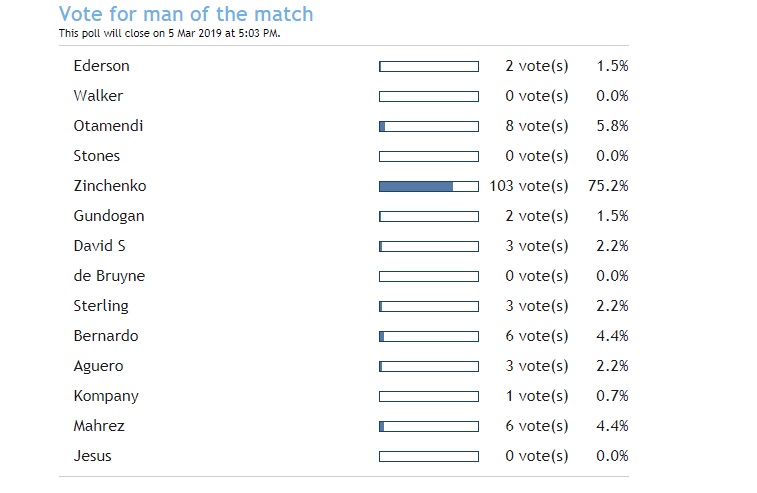Click the '8 vote(s)' count for Otamendi

pyautogui.click(x=536, y=126)
